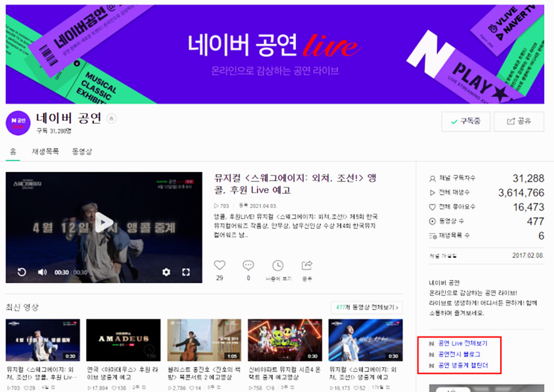This screenshot has height=392, width=554.
Task: Click the subscriber value 31,288
Action: coord(528,178)
